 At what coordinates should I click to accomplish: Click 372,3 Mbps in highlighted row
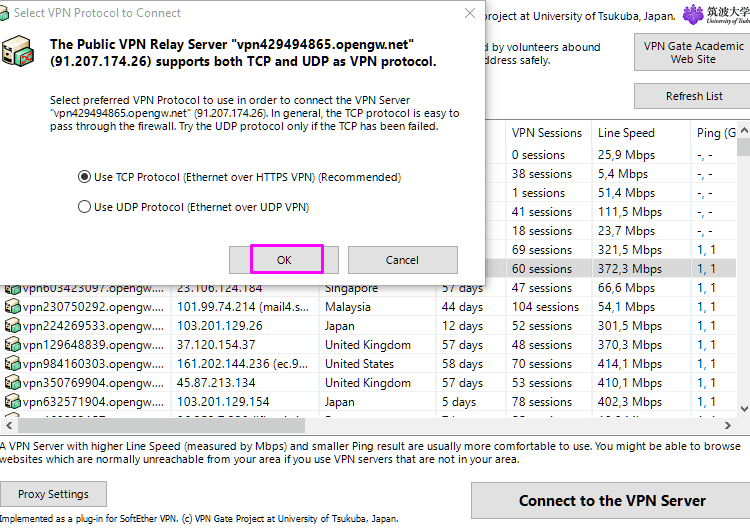(629, 269)
